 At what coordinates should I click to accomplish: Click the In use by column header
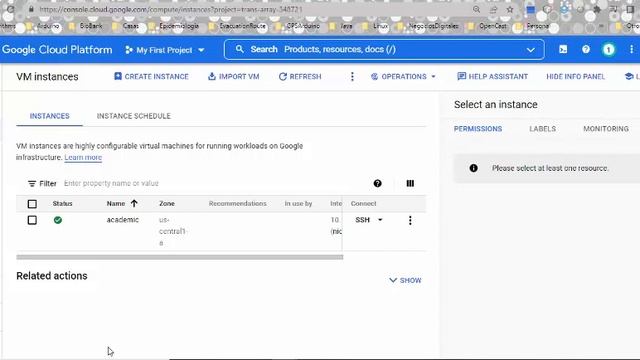pos(298,203)
